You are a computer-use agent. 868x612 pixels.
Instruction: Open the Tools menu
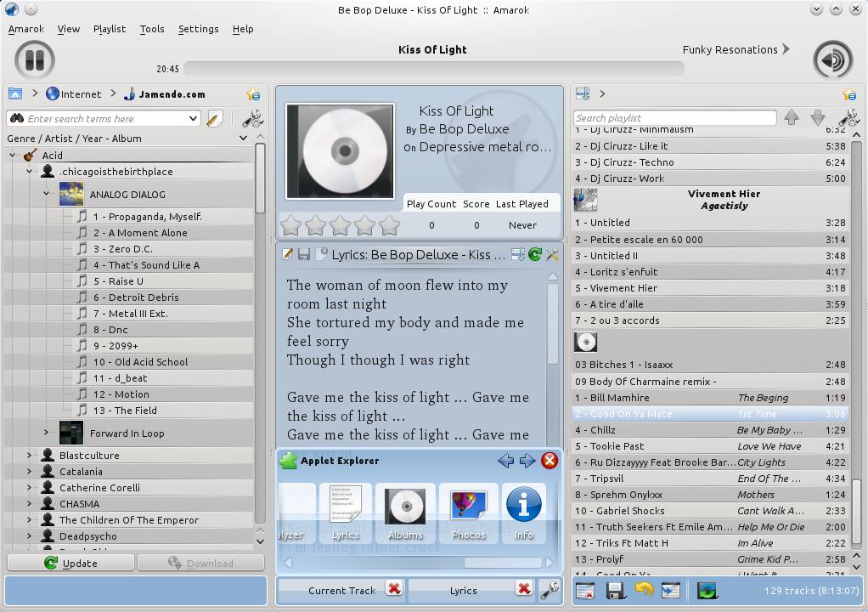[x=152, y=29]
